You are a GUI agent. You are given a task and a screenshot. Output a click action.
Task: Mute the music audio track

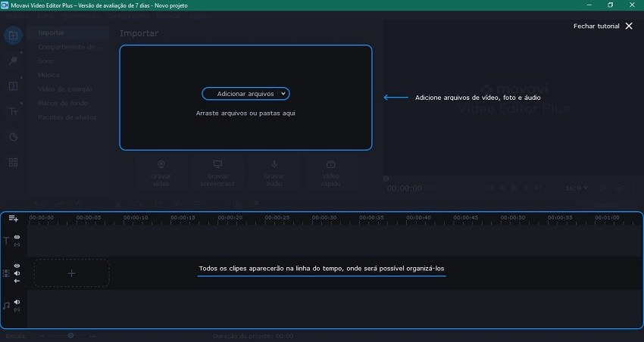click(17, 302)
